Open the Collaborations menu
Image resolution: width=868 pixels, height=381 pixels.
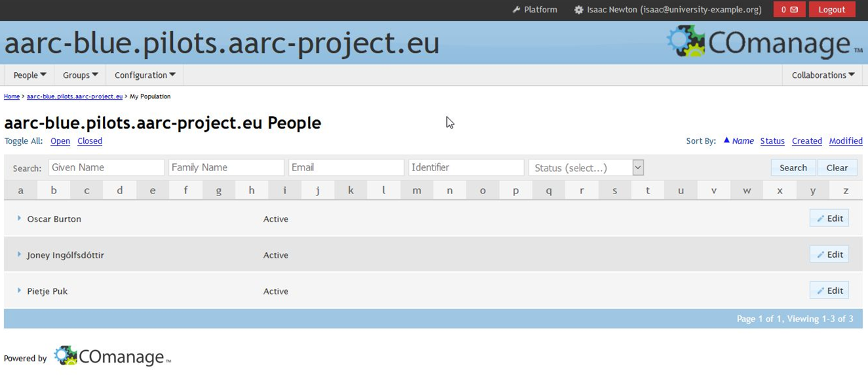pos(823,75)
